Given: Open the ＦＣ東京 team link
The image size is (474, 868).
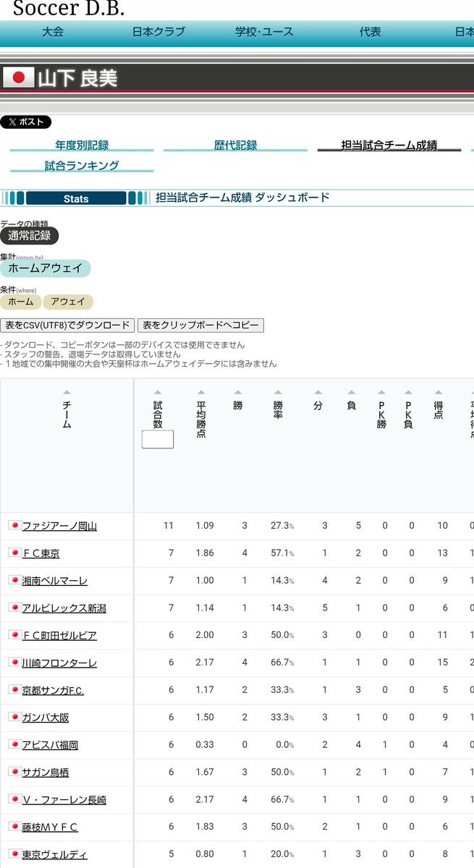Looking at the screenshot, I should 41,553.
